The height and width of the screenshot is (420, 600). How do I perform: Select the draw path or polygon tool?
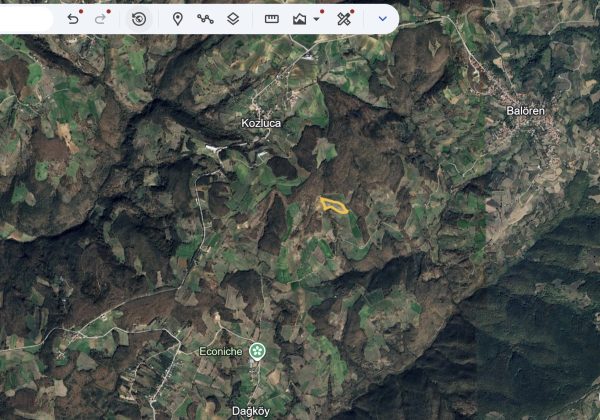205,19
